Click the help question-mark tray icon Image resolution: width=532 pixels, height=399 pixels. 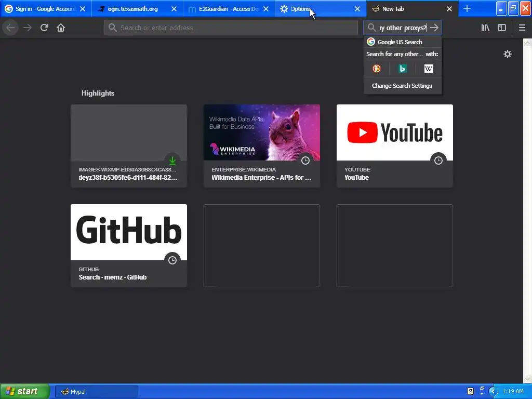pyautogui.click(x=470, y=391)
